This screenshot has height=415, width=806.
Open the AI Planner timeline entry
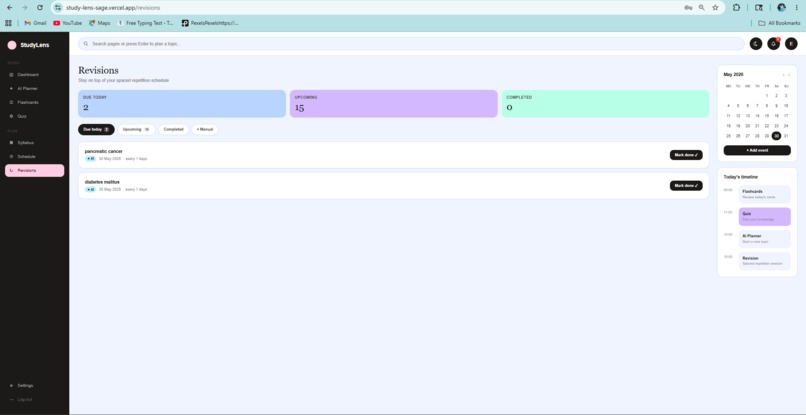click(x=765, y=239)
